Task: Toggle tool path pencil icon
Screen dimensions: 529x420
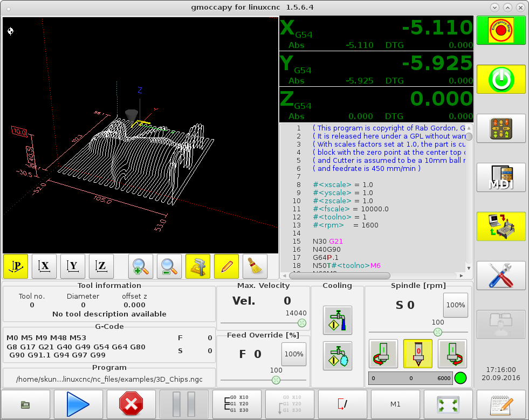Action: 226,266
